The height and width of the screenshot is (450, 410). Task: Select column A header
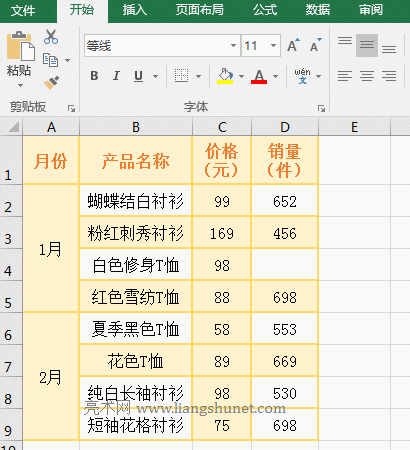coord(51,127)
